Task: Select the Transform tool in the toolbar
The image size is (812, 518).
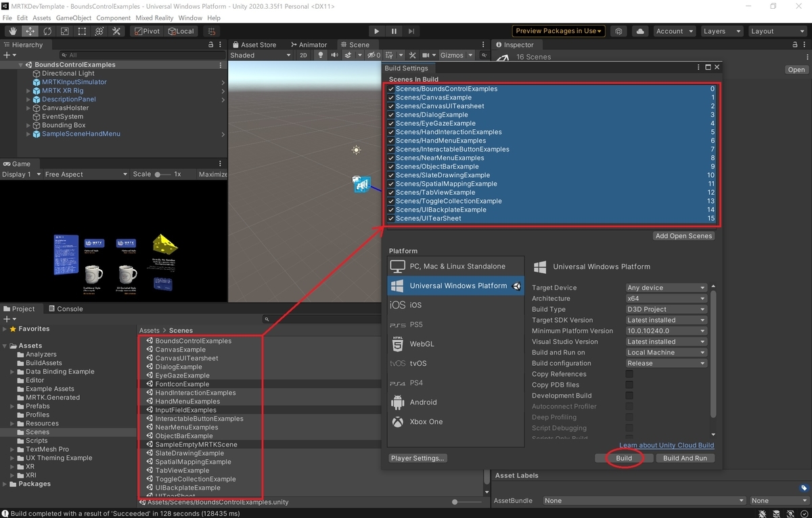Action: (99, 31)
